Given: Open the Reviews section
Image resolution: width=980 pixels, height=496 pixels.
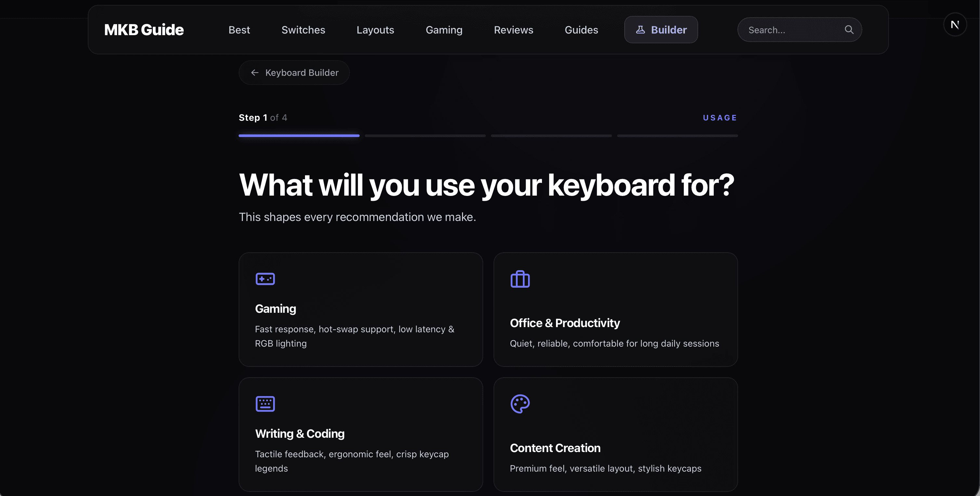Looking at the screenshot, I should point(513,30).
